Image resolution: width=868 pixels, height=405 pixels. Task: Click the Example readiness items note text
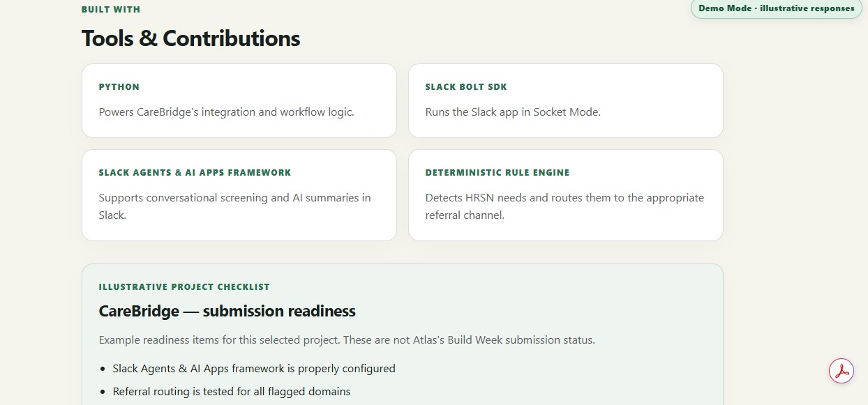pos(347,340)
